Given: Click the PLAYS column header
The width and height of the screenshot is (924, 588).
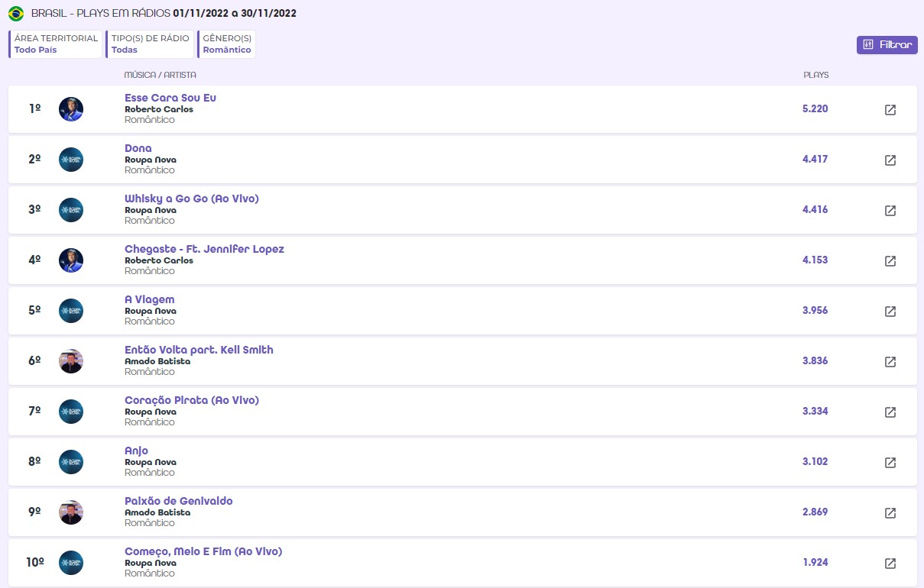Looking at the screenshot, I should pyautogui.click(x=816, y=75).
